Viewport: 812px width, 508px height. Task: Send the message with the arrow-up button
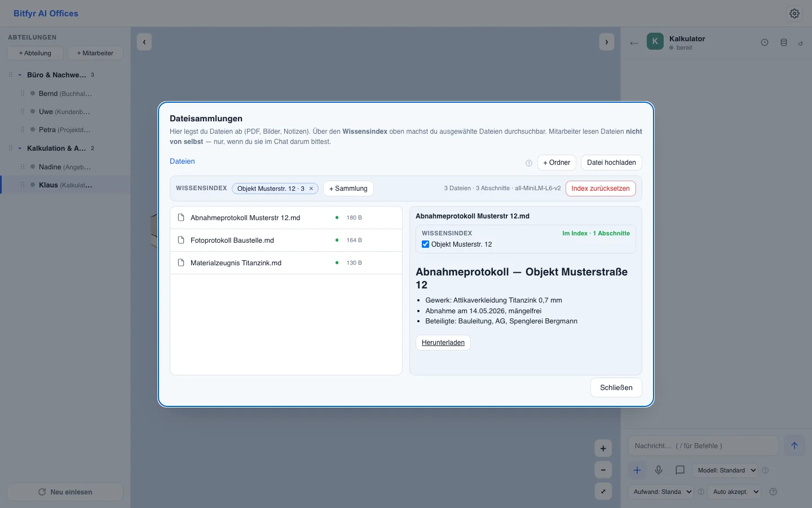point(795,445)
